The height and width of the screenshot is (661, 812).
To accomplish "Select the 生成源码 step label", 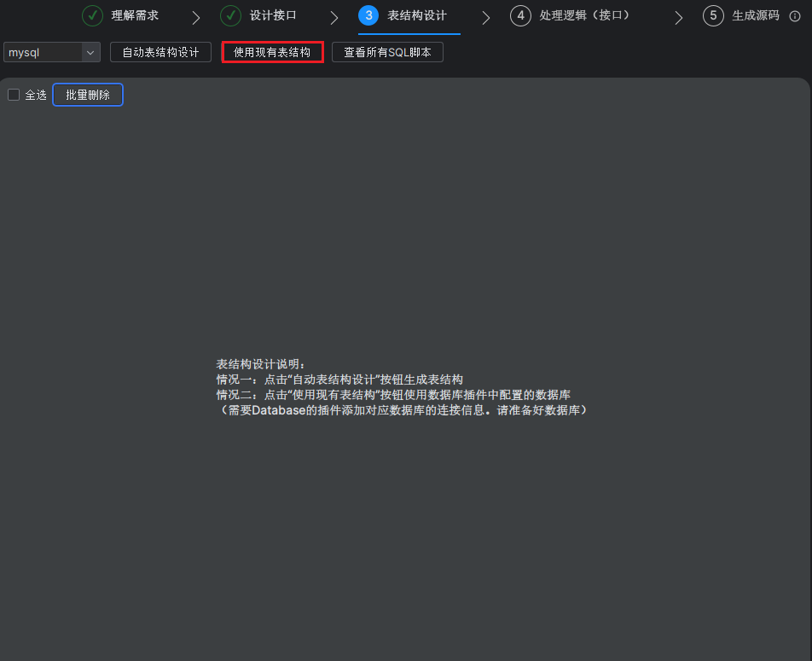I will click(757, 15).
